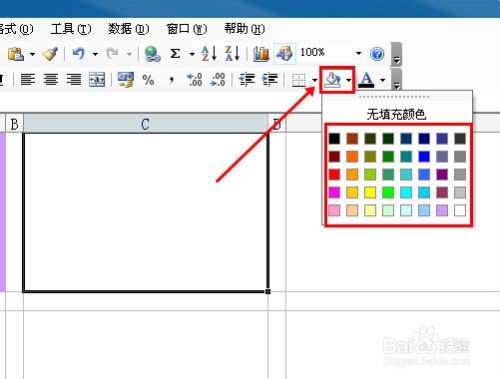Viewport: 500px width, 379px height.
Task: Open the Fill Color dropdown arrow
Action: tap(348, 80)
